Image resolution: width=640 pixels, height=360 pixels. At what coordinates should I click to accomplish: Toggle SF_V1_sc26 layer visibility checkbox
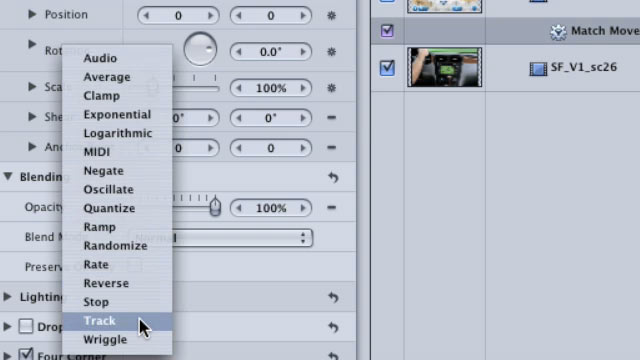(x=387, y=67)
